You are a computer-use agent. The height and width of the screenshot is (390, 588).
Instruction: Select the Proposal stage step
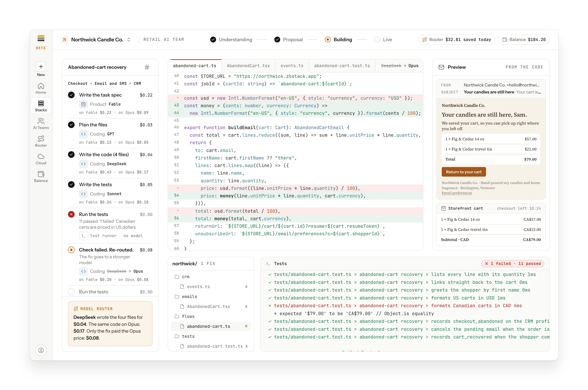288,40
